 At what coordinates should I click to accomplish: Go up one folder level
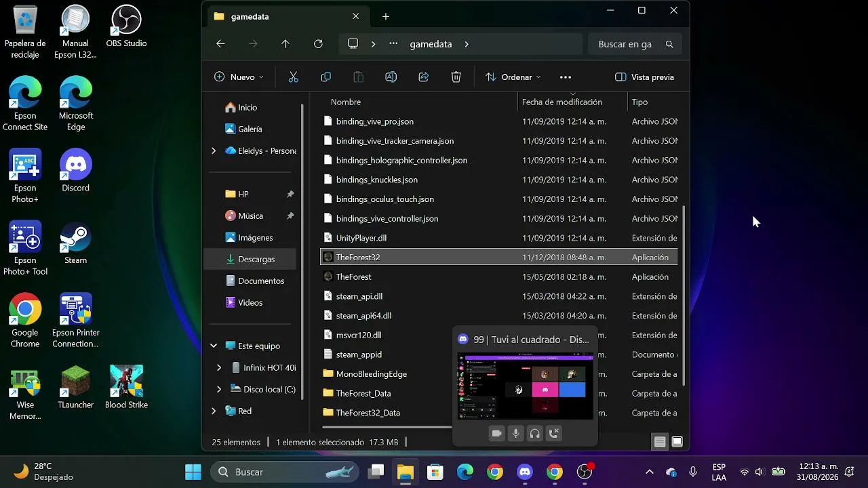click(x=285, y=44)
